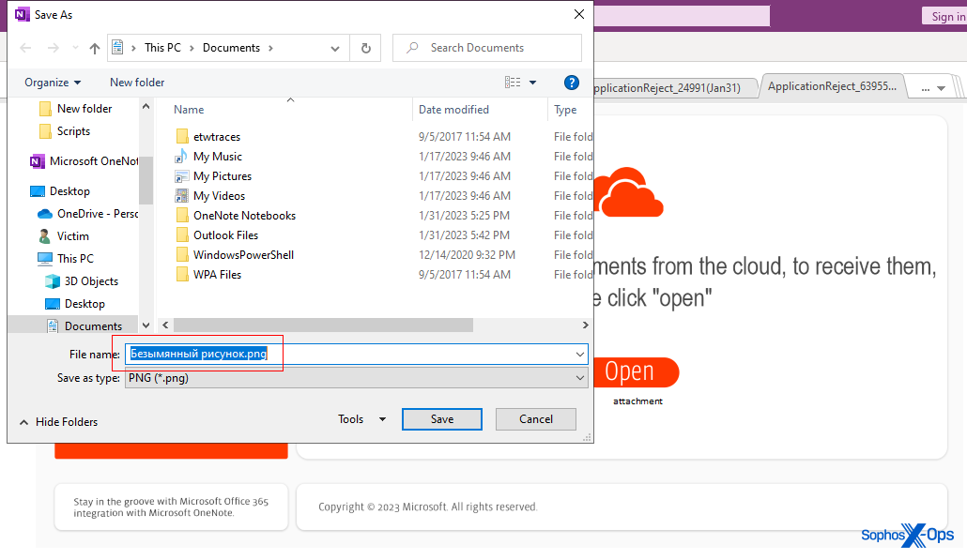967x560 pixels.
Task: Click the Cancel button
Action: (536, 419)
